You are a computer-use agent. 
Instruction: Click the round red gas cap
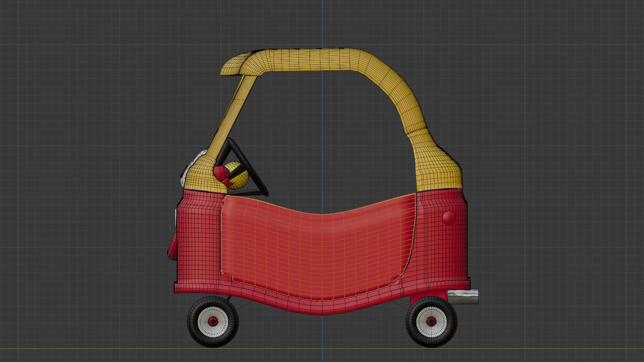pyautogui.click(x=449, y=218)
